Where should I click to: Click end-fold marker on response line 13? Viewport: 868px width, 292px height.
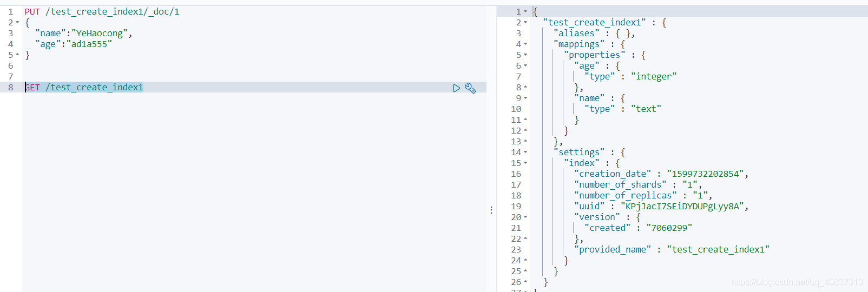[525, 141]
